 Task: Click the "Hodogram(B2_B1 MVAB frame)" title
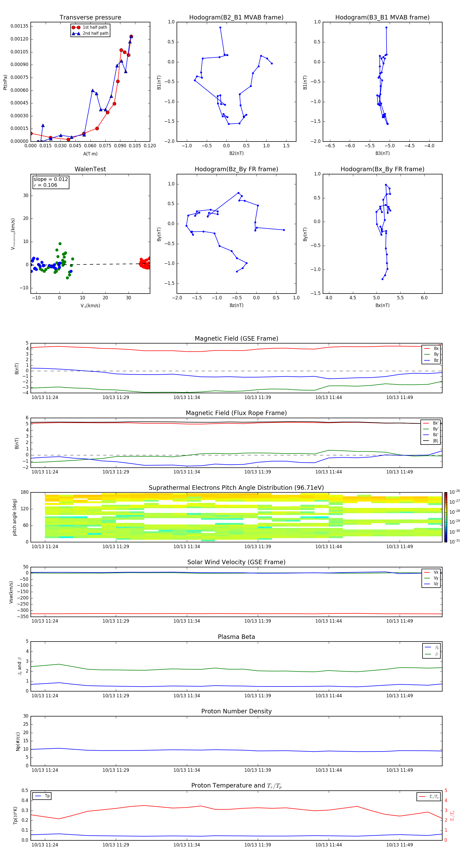tap(236, 18)
